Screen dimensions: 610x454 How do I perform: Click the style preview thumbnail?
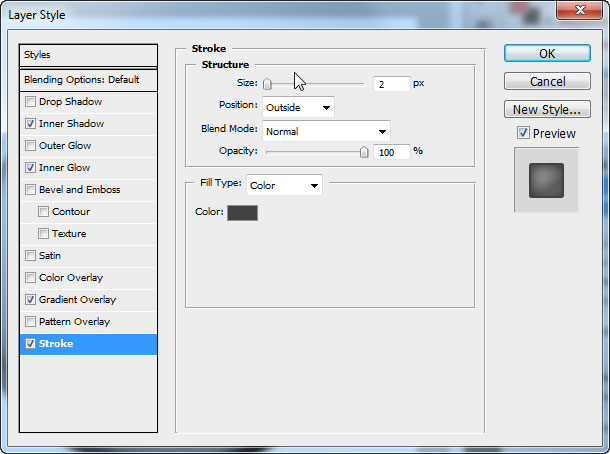coord(546,180)
